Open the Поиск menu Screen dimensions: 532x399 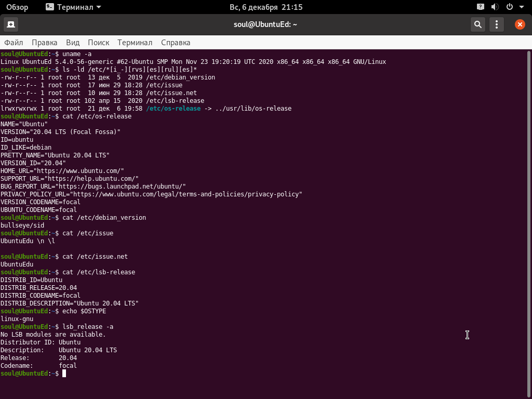click(98, 43)
